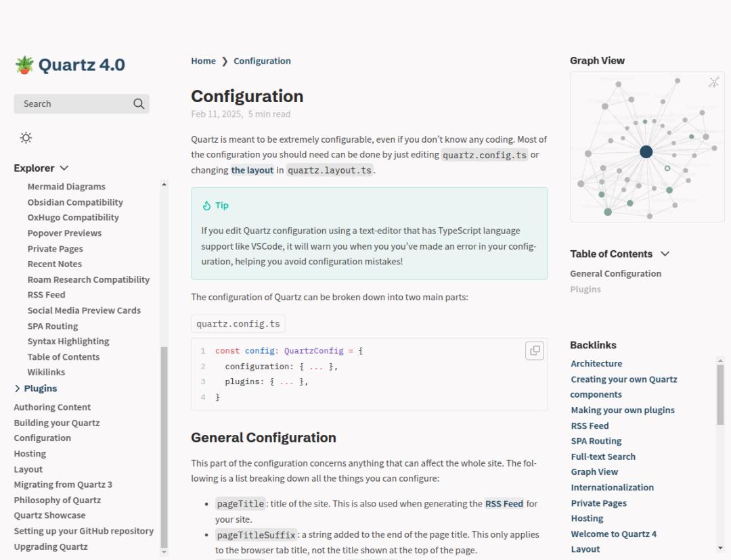The width and height of the screenshot is (731, 560).
Task: Open Syntax Highlighting in Explorer
Action: 68,342
